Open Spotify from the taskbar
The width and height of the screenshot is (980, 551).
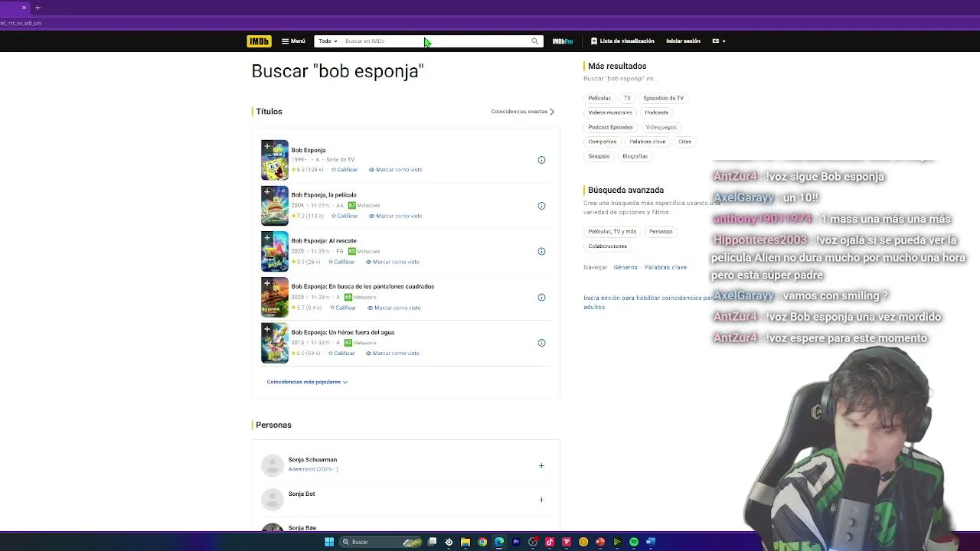[634, 542]
